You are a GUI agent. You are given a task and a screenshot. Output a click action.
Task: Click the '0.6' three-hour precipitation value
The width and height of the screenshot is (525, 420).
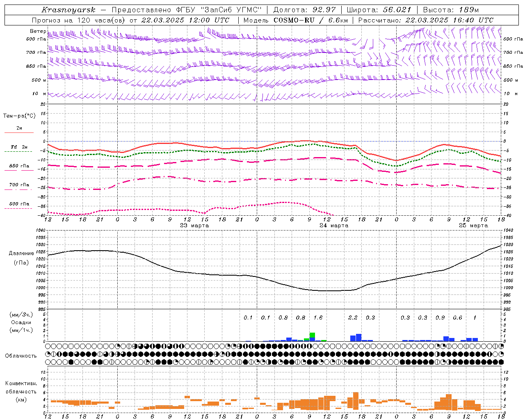click(x=457, y=317)
